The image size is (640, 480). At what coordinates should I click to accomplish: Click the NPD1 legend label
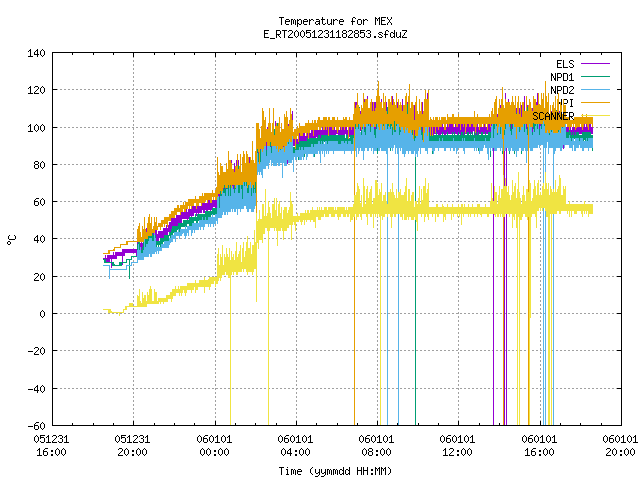[562, 77]
